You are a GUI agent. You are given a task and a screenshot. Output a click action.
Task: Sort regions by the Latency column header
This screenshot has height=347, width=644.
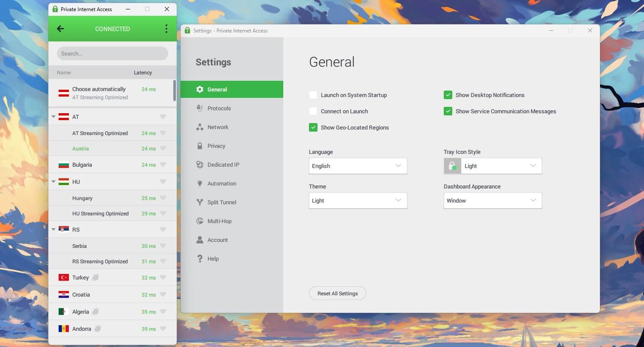[x=143, y=73]
